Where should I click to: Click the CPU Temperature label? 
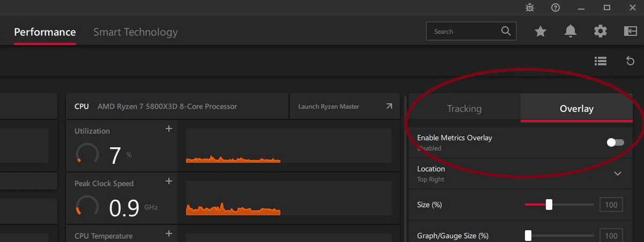click(x=103, y=236)
